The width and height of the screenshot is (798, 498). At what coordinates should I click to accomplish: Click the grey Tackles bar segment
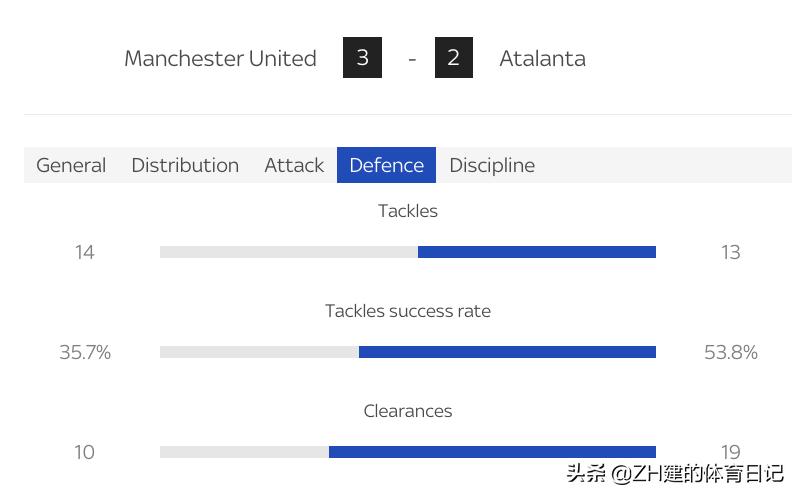click(x=288, y=252)
